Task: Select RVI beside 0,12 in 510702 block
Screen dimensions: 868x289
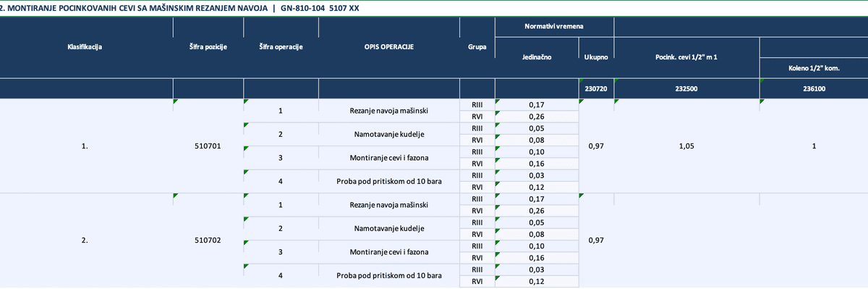Action: [x=477, y=281]
